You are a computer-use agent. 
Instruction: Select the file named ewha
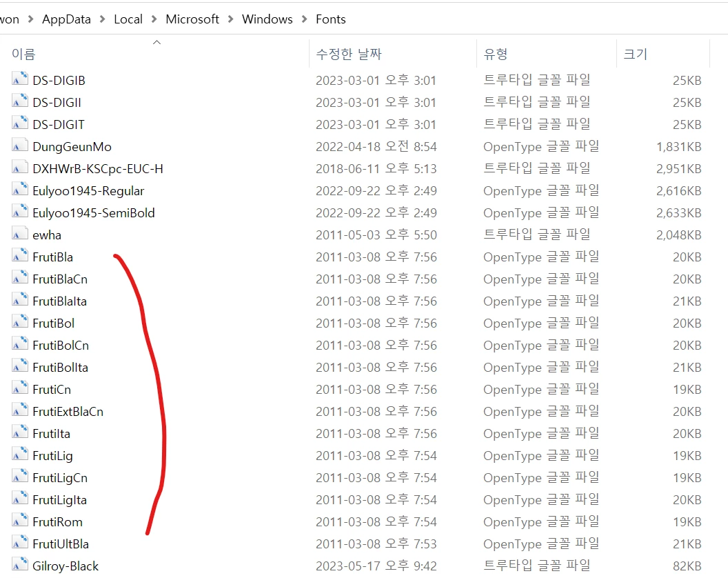(x=47, y=235)
